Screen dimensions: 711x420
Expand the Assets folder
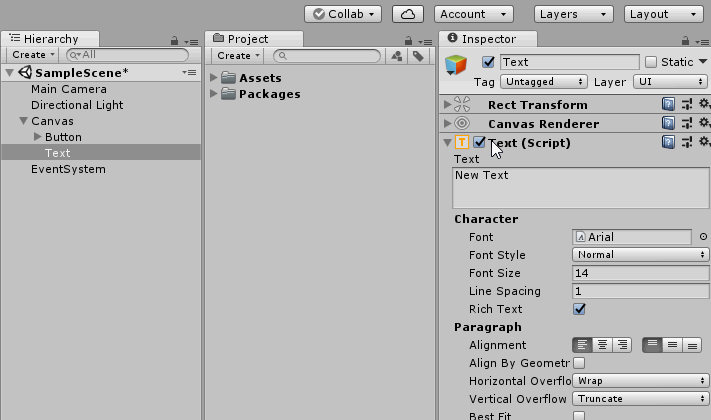[x=214, y=78]
